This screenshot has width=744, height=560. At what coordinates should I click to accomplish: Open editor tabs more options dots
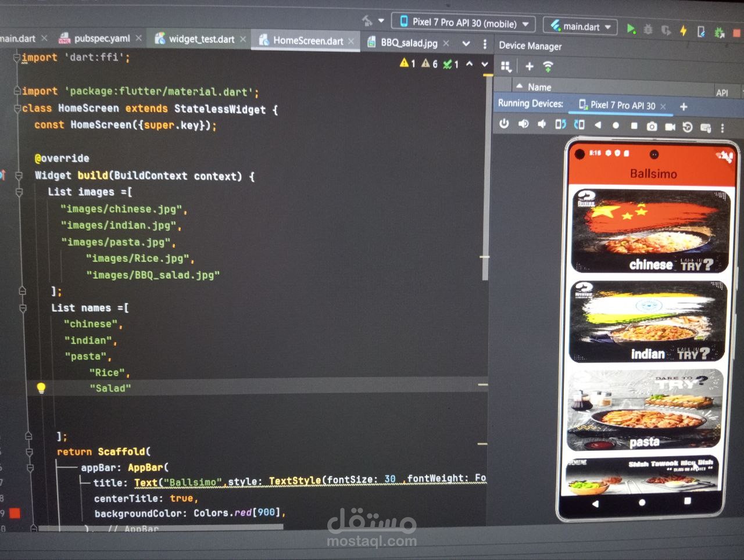[485, 44]
